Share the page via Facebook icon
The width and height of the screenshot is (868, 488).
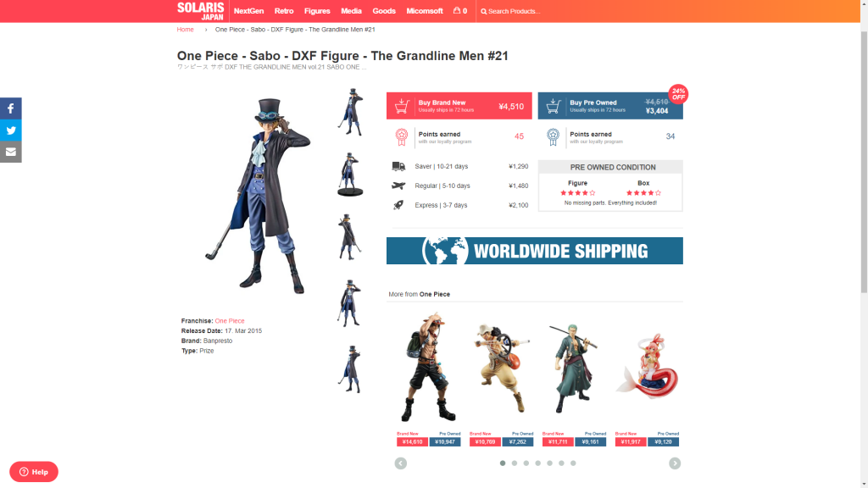[x=10, y=108]
